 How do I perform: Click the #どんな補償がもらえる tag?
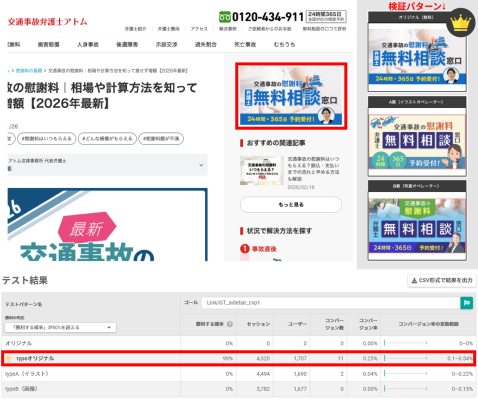107,139
